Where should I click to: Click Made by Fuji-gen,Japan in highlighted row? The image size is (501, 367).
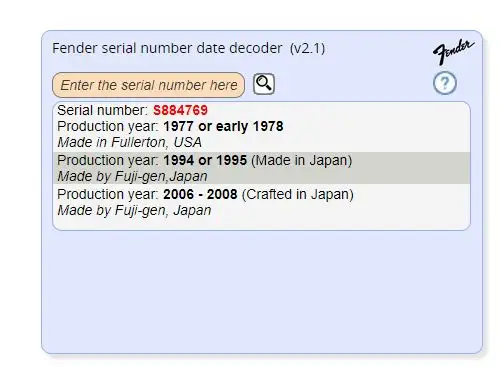tap(132, 176)
